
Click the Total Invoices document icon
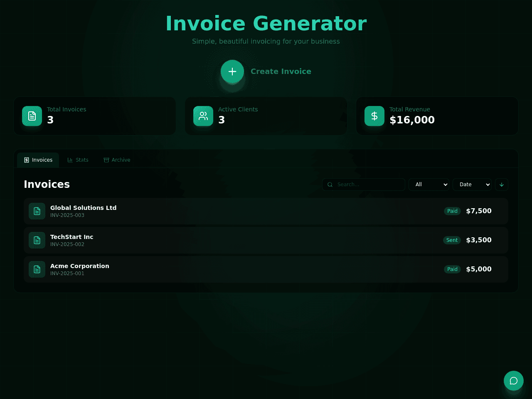click(32, 116)
